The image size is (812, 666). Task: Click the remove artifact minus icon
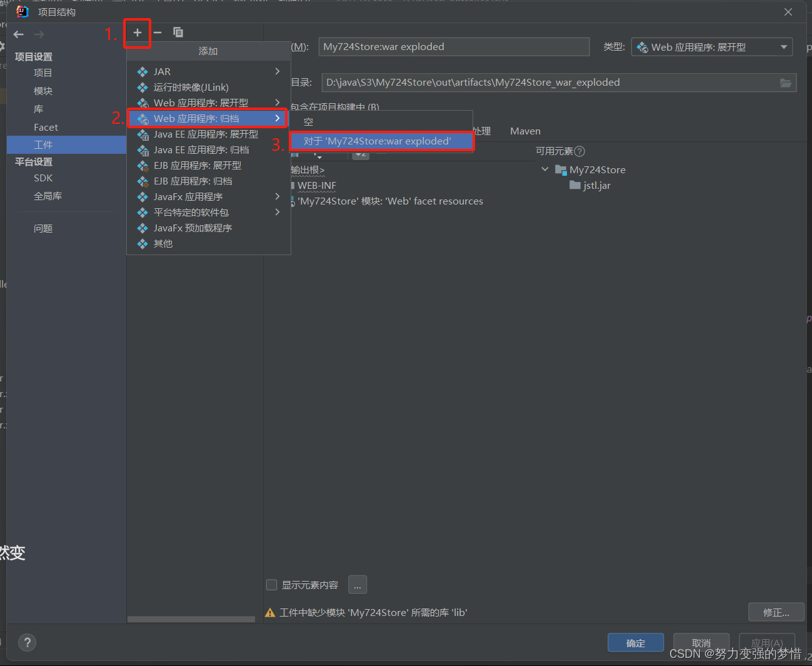tap(158, 33)
